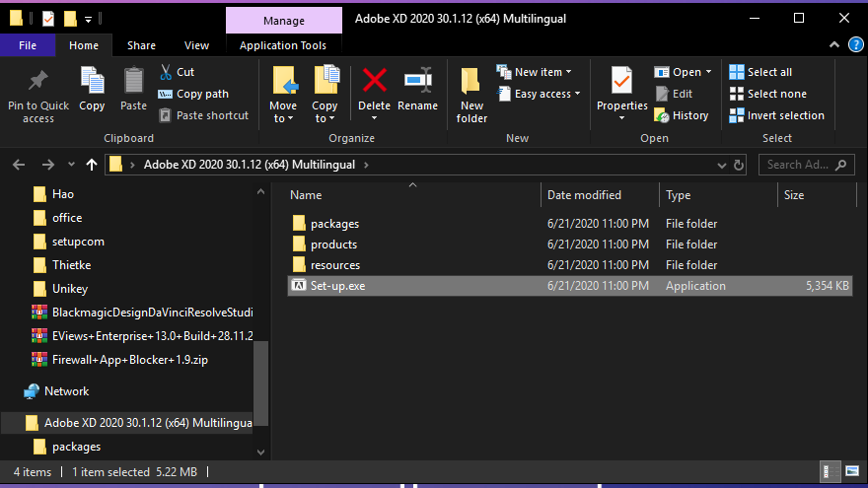
Task: Switch to large icons view in status bar
Action: pyautogui.click(x=852, y=472)
